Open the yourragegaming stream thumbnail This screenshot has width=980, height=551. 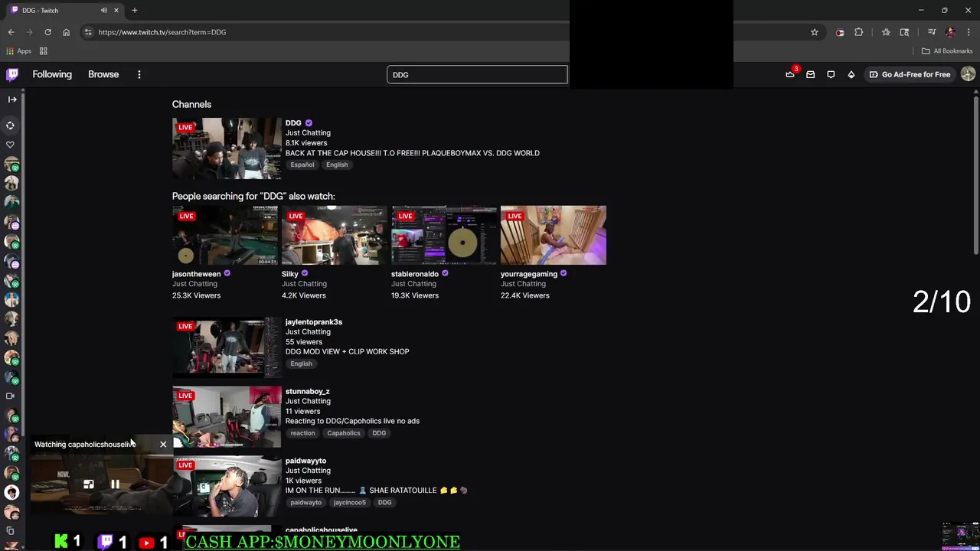pyautogui.click(x=554, y=235)
